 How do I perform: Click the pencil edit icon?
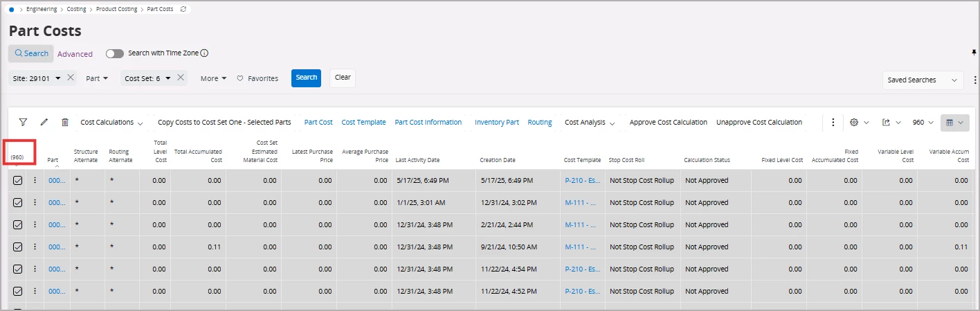pyautogui.click(x=44, y=123)
